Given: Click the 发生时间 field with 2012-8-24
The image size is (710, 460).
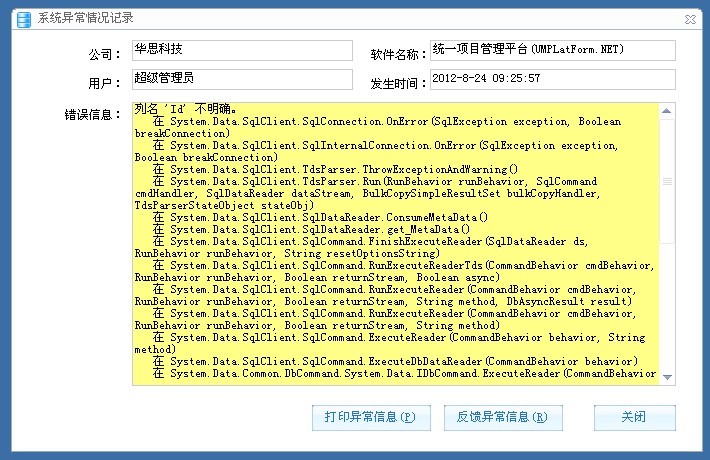Looking at the screenshot, I should [x=552, y=79].
